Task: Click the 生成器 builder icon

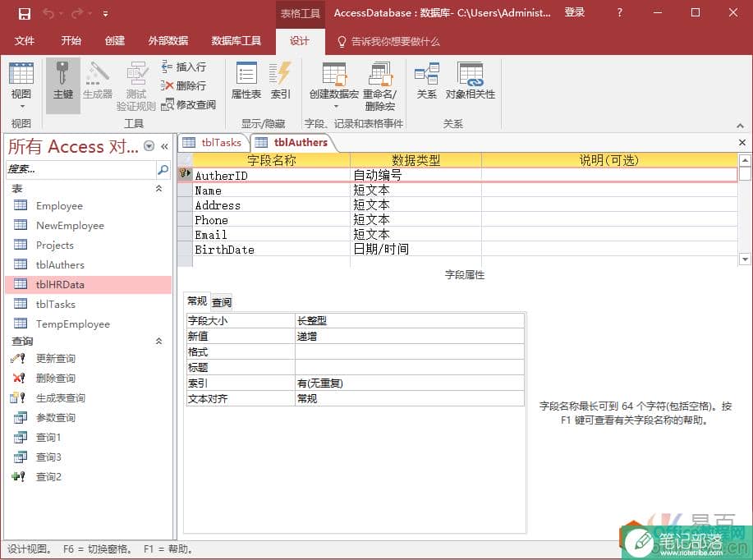Action: 98,80
